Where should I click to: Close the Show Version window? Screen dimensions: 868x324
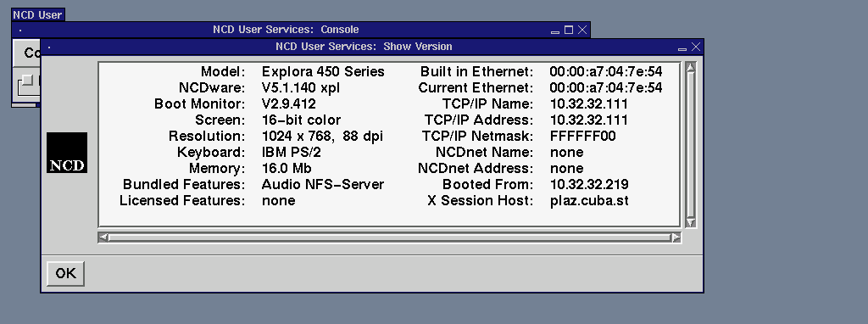coord(696,47)
